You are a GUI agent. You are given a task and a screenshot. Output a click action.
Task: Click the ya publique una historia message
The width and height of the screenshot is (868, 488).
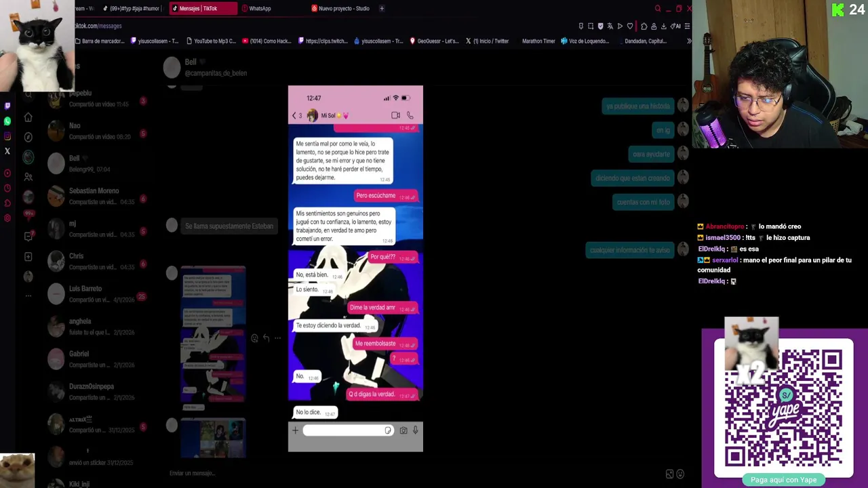(x=638, y=106)
